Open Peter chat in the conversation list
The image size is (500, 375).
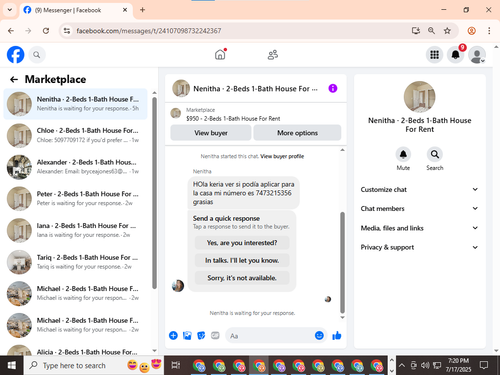pos(76,199)
